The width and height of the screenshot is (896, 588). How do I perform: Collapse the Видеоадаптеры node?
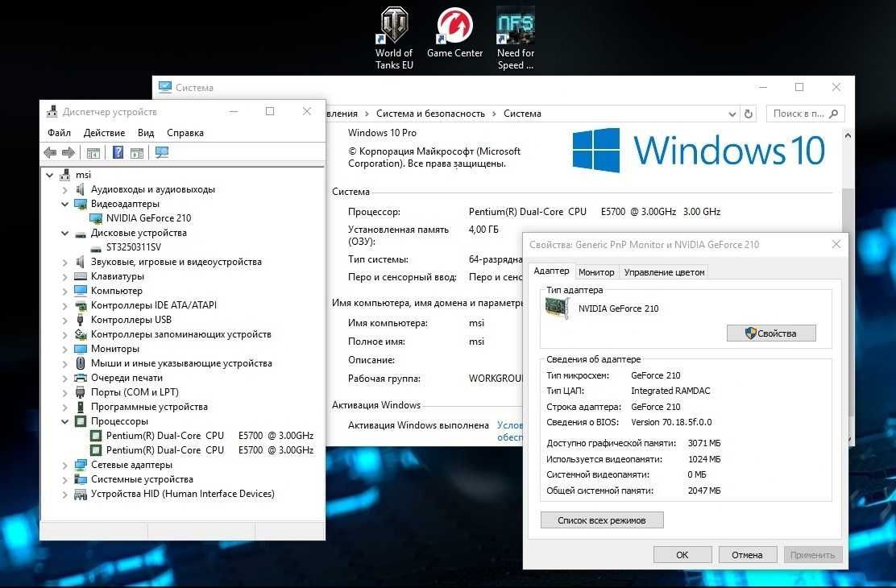(x=65, y=204)
